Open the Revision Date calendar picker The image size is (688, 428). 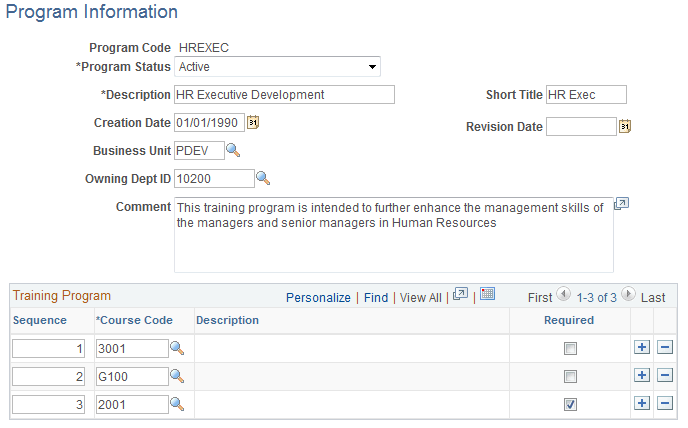[x=625, y=127]
